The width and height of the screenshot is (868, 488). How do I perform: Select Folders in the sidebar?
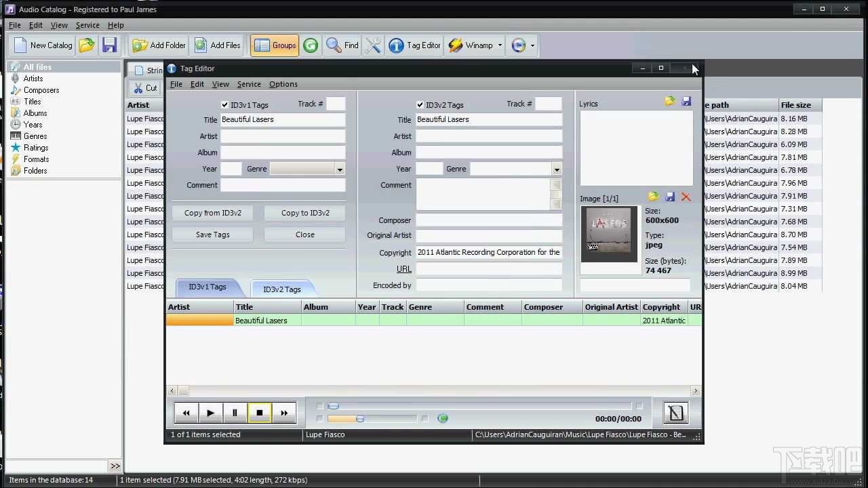click(35, 171)
